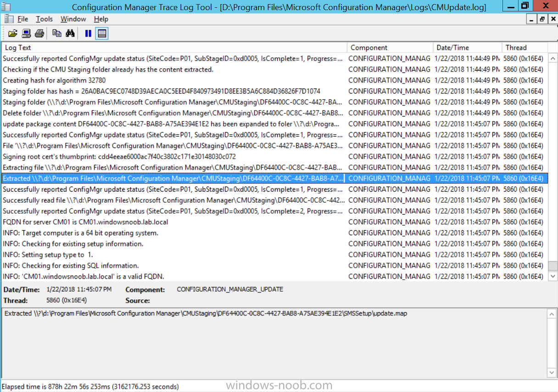Viewport: 558px width, 392px height.
Task: Select row starting 'Successfully read file'
Action: coord(274,200)
